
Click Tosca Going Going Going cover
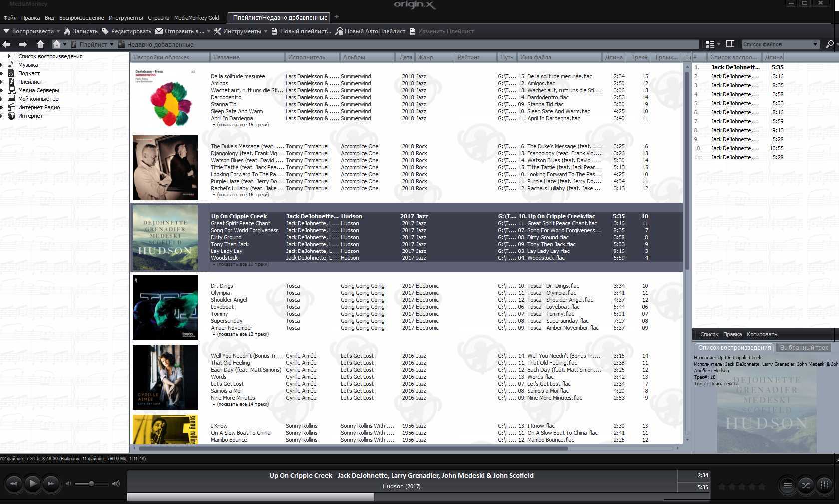click(165, 307)
